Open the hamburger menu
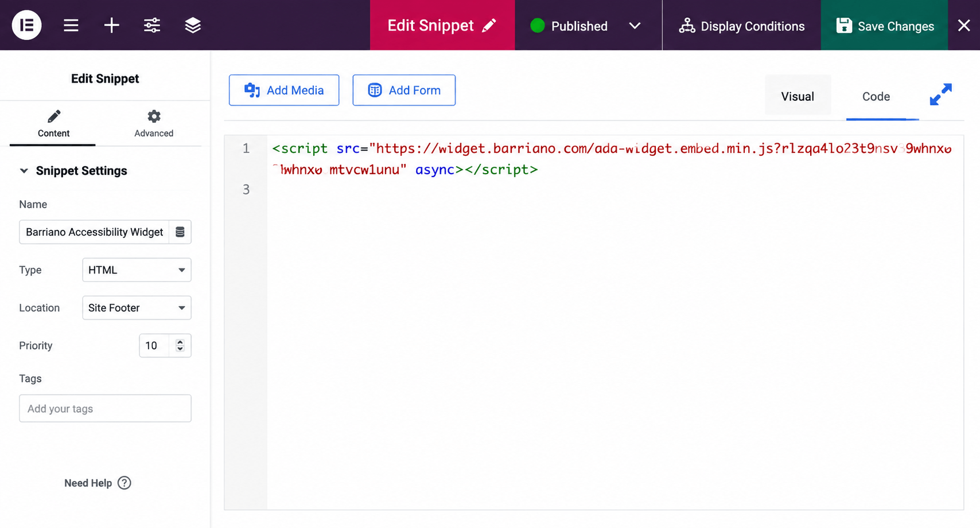 pos(71,25)
